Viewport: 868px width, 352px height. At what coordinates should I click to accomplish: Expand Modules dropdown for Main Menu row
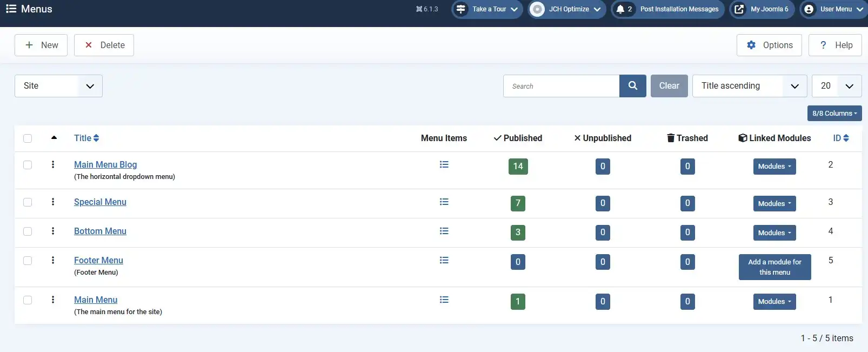[x=774, y=302]
